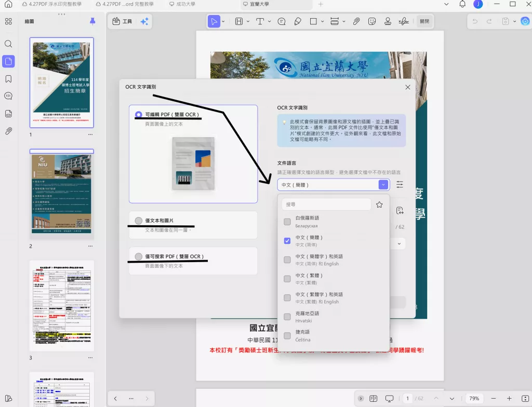
Task: Open the attachments paperclip in sidebar
Action: tap(8, 131)
